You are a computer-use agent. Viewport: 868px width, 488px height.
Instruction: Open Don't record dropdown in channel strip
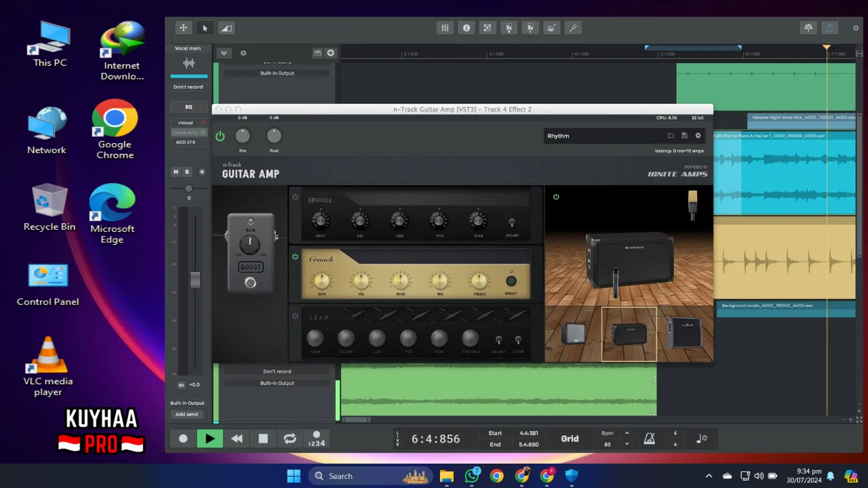point(188,87)
